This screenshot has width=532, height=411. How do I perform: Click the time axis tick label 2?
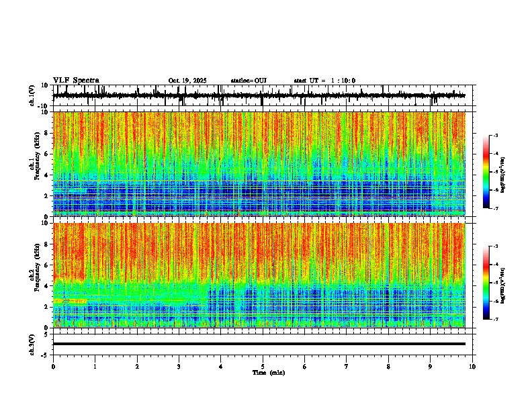[137, 367]
